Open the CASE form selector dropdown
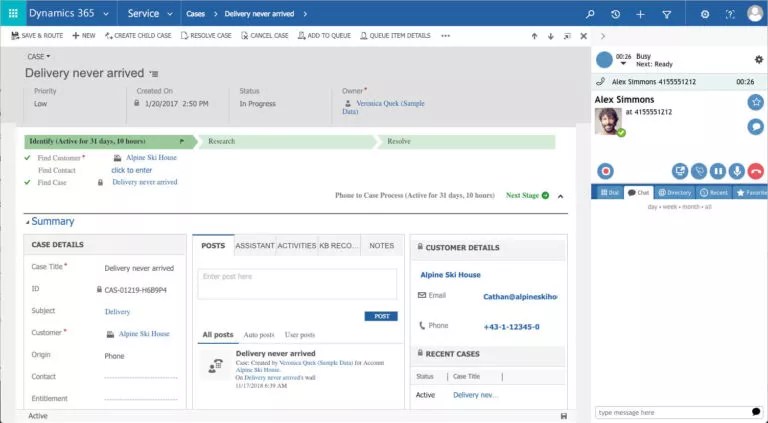 tap(39, 57)
